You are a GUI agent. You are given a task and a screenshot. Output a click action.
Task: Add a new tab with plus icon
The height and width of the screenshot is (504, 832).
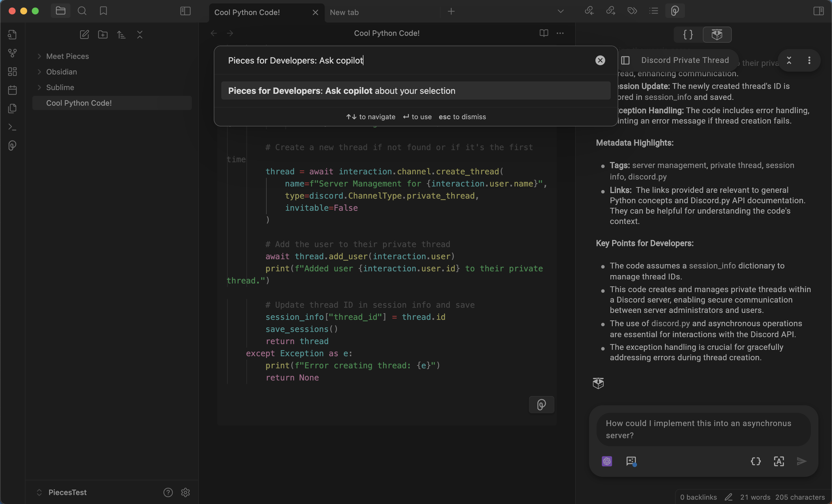[x=451, y=12]
